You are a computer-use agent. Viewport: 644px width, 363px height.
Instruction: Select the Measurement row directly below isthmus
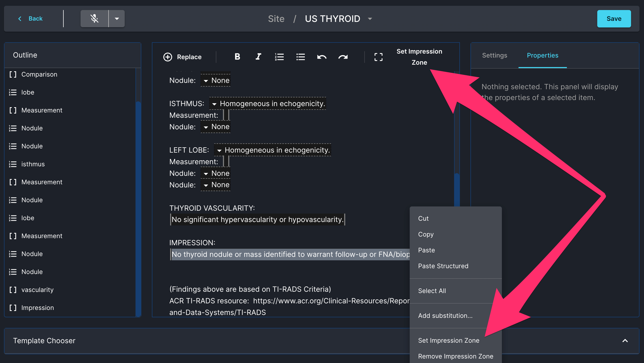(x=70, y=182)
